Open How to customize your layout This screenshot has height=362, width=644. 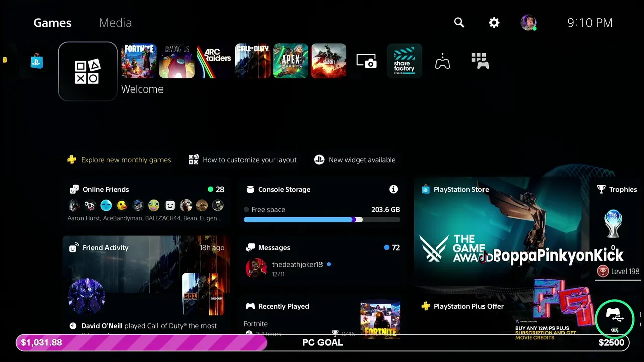click(243, 160)
